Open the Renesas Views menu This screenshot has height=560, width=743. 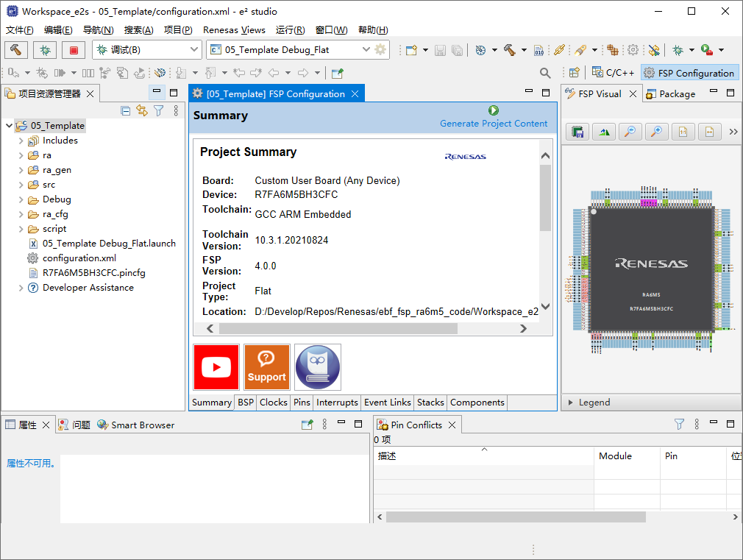coord(234,30)
